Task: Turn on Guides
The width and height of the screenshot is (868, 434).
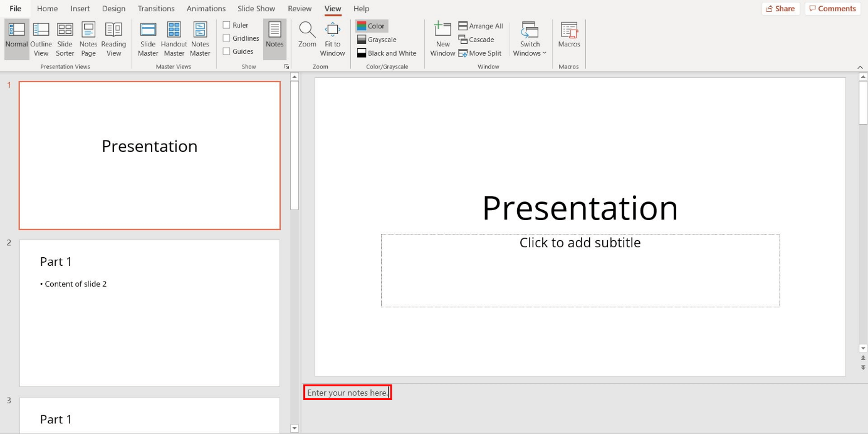Action: pos(226,51)
